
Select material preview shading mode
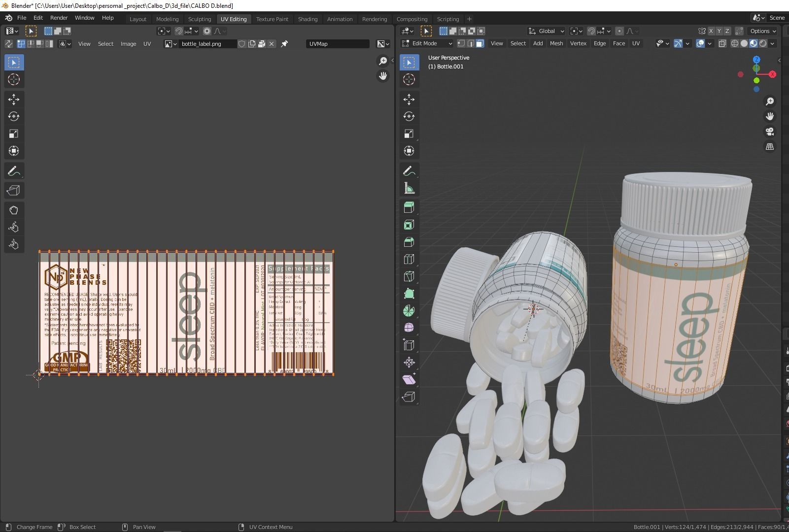click(754, 43)
